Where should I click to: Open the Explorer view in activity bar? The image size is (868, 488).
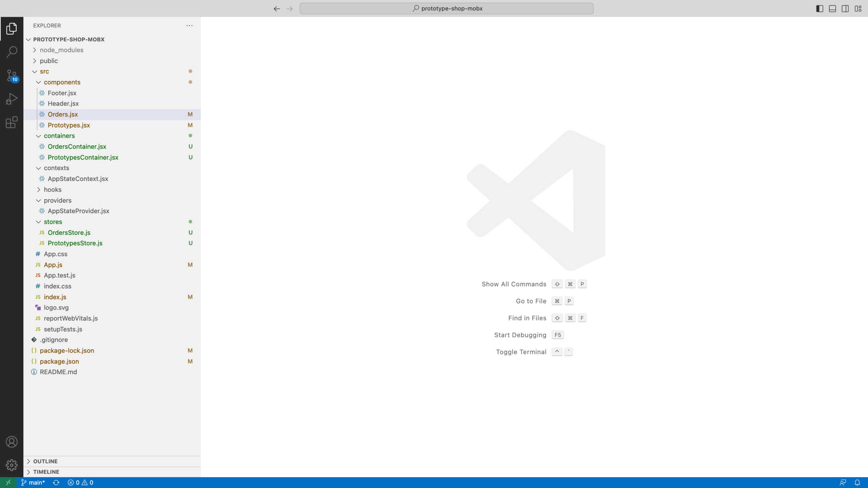pos(12,29)
